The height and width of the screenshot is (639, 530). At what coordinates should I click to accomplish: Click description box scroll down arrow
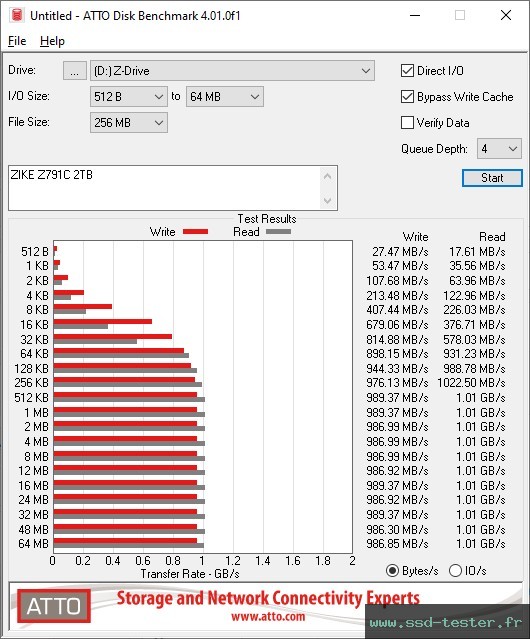point(328,200)
